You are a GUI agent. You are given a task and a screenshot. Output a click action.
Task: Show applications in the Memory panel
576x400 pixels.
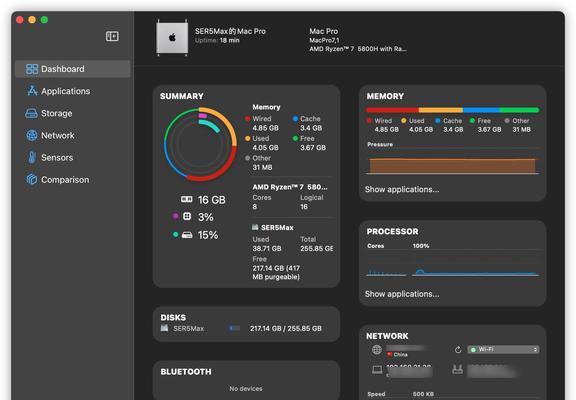click(x=402, y=190)
